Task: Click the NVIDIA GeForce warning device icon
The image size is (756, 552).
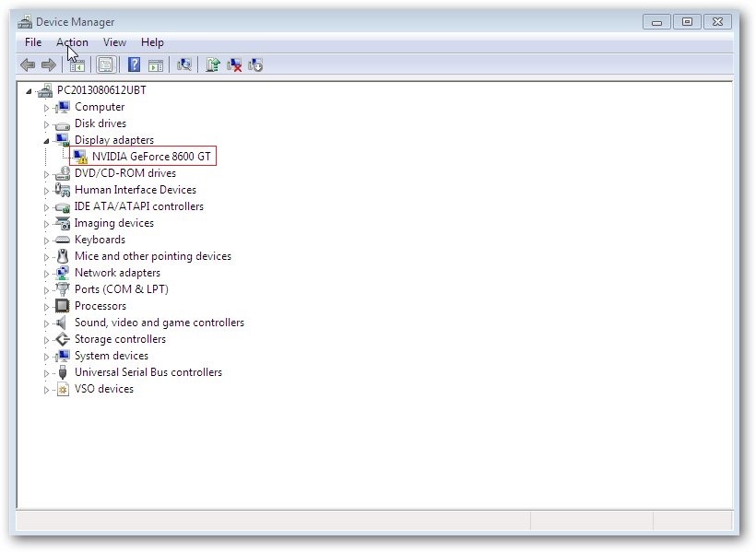Action: tap(80, 157)
